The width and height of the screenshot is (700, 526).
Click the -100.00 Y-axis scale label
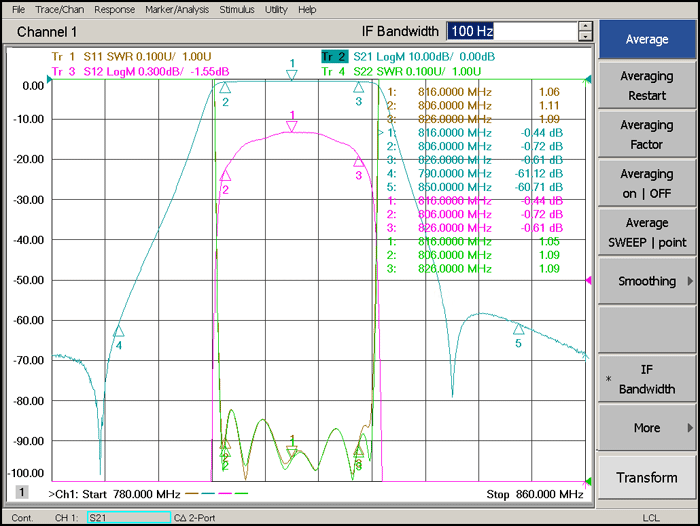(x=26, y=473)
